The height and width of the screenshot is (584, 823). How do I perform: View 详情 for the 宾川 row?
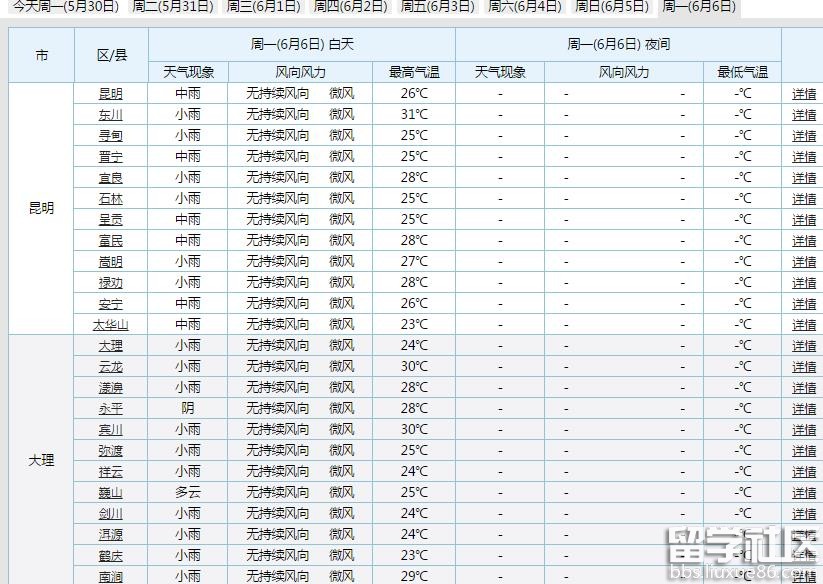804,430
